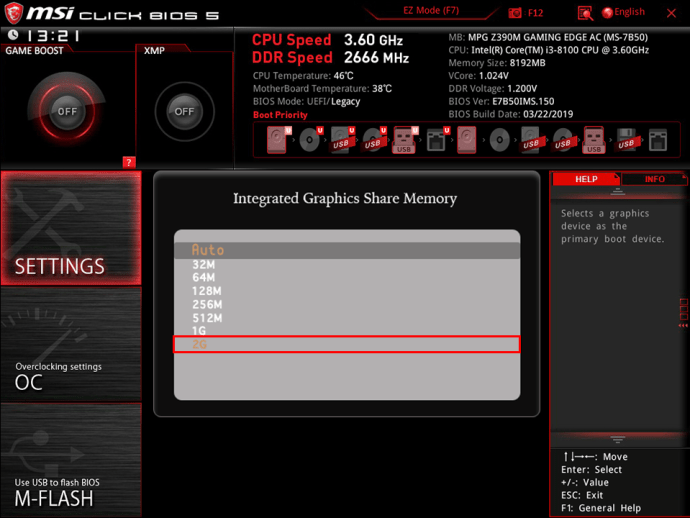
Task: Select the UEFI CD/DVD boot device icon
Action: [x=311, y=140]
